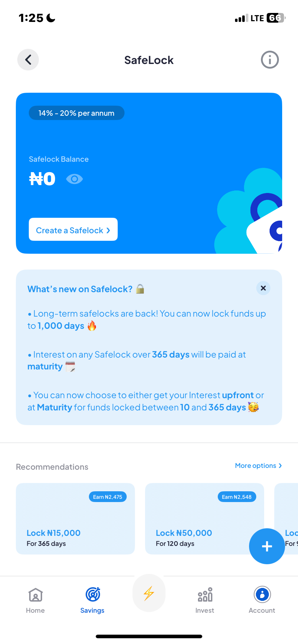The image size is (298, 644).
Task: Toggle visibility of the Safelock balance
Action: (x=74, y=179)
